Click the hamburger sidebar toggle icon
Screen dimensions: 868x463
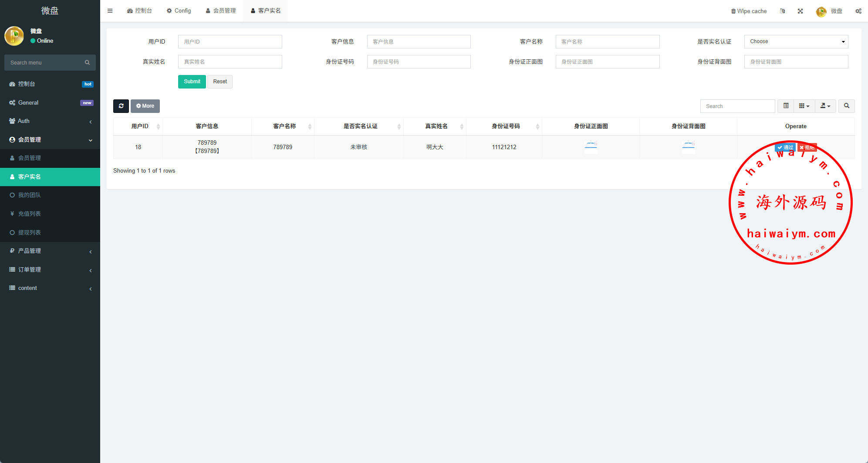pyautogui.click(x=110, y=11)
